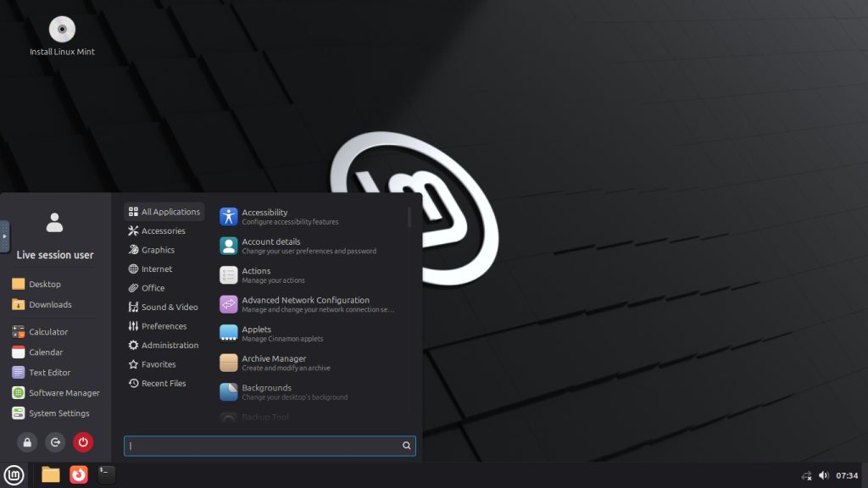Select the Internet category
Screen dimensions: 868x488
[x=164, y=269]
